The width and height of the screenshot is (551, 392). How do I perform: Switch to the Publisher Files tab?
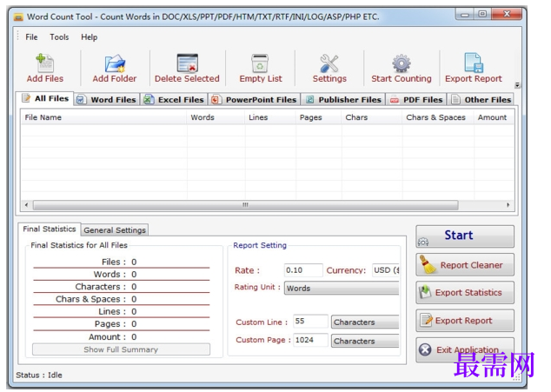[x=343, y=100]
